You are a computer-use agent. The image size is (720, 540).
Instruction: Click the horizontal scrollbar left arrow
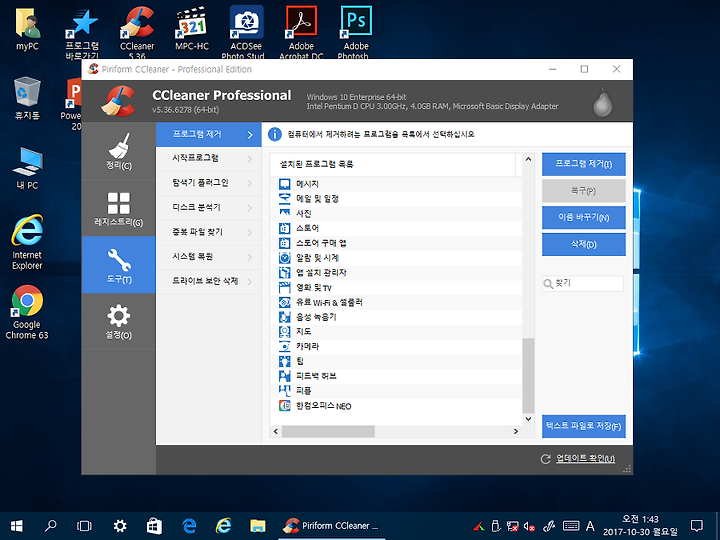coord(276,431)
